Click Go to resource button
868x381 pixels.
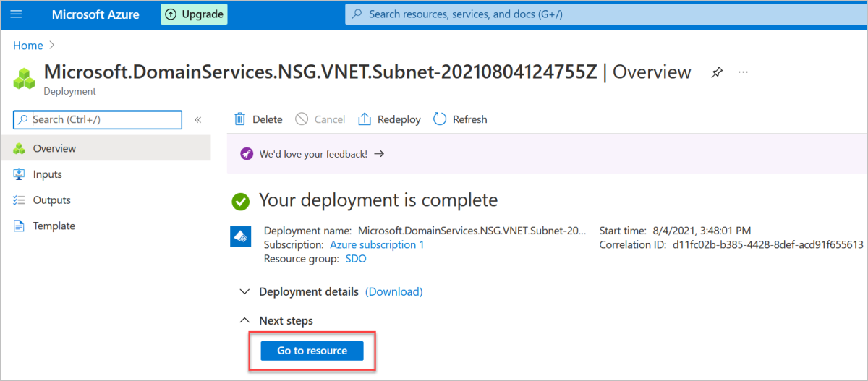point(312,351)
